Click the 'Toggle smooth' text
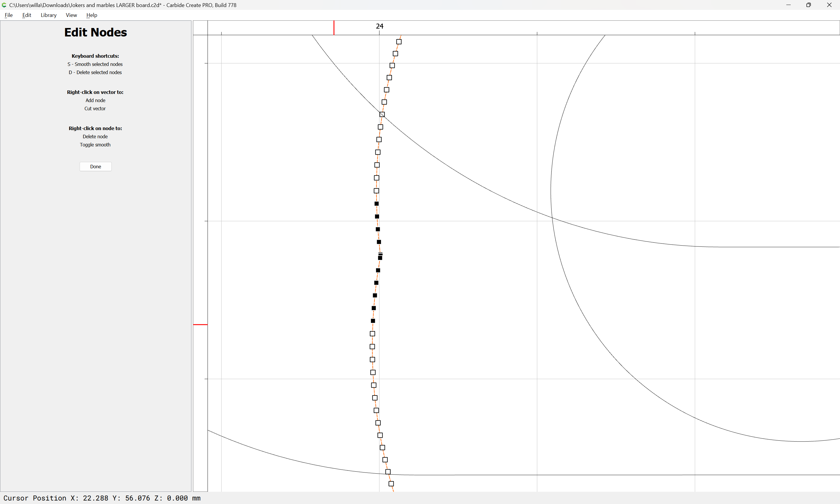This screenshot has height=504, width=840. [x=95, y=145]
